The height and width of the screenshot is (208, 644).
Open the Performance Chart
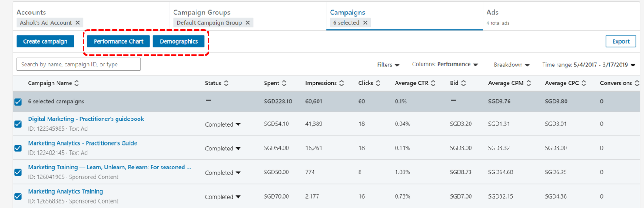point(118,41)
